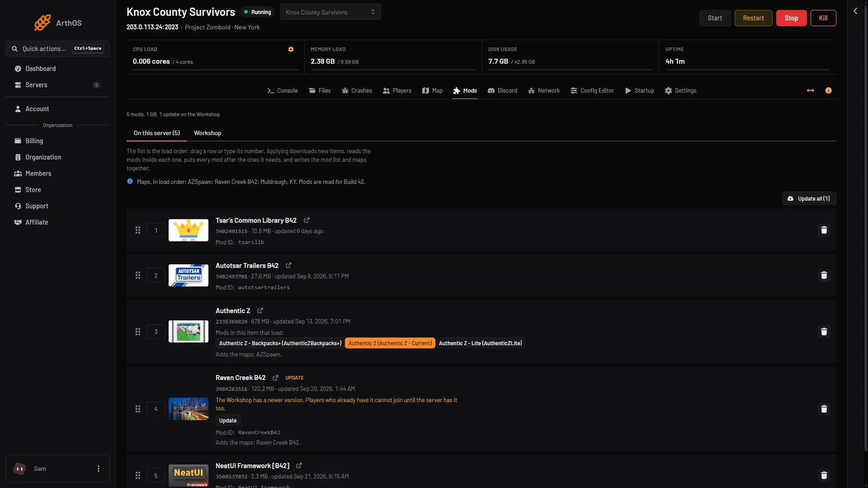Click drag handle for NeatUI Framework row
Image resolution: width=868 pixels, height=488 pixels.
[138, 475]
